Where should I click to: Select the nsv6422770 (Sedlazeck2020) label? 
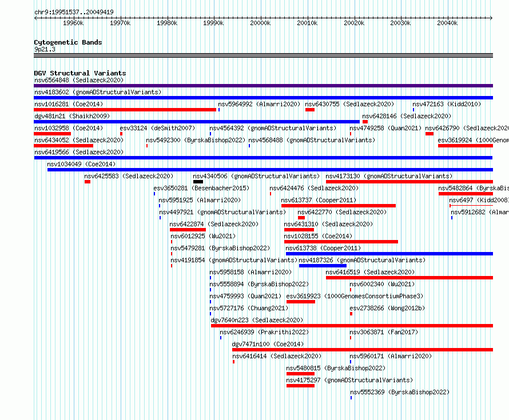(342, 212)
